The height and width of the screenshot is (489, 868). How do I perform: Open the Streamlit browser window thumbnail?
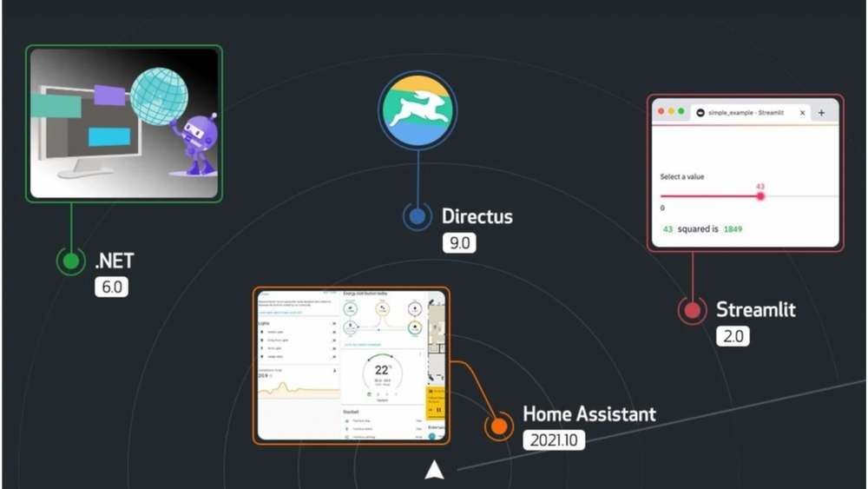tap(745, 173)
